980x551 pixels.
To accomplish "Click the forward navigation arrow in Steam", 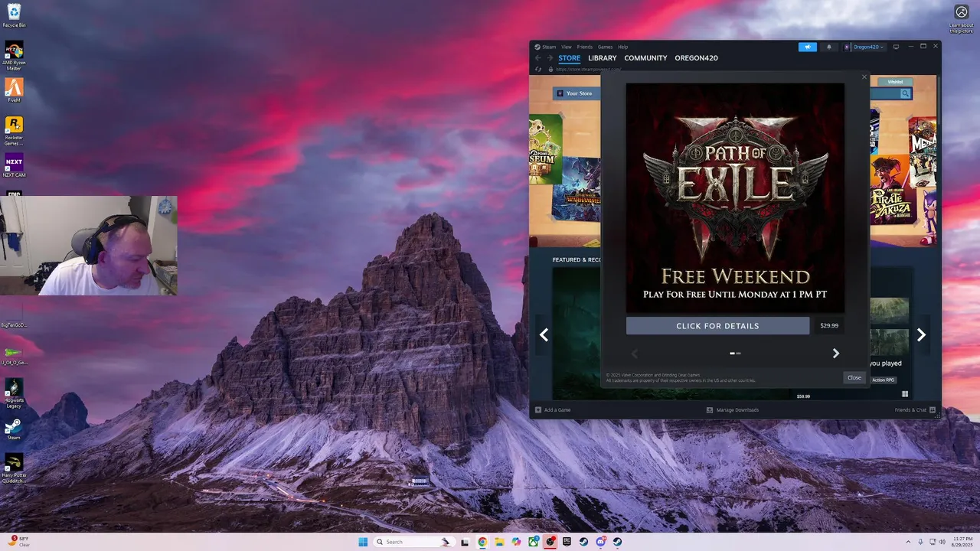I will [x=549, y=58].
